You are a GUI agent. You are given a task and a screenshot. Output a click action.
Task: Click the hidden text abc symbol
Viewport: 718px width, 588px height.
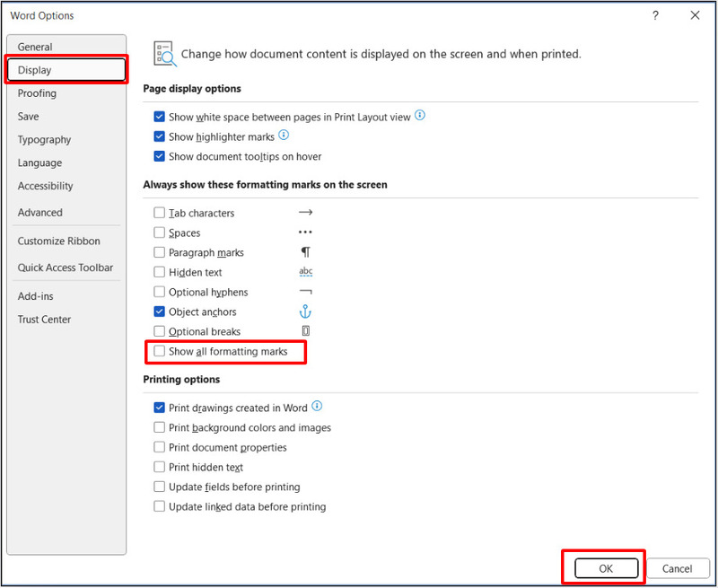(x=305, y=272)
